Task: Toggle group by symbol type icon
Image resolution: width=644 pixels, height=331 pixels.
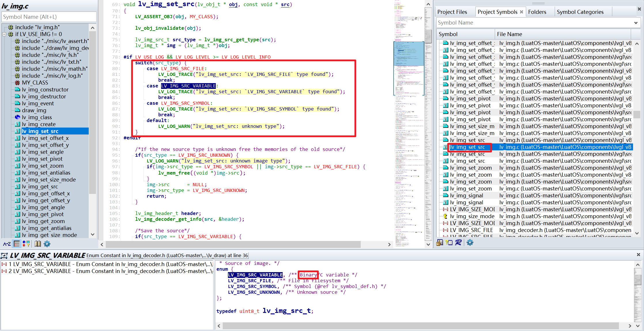Action: 26,244
